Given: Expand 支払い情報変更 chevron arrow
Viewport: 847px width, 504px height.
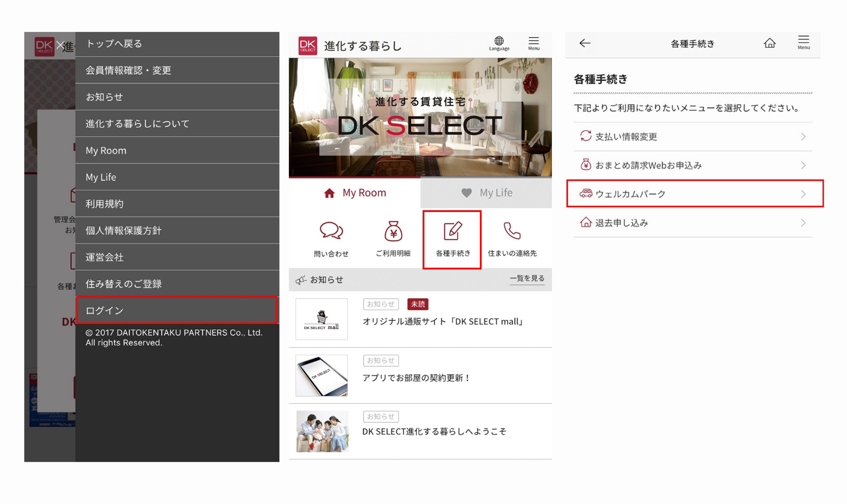Looking at the screenshot, I should (803, 137).
